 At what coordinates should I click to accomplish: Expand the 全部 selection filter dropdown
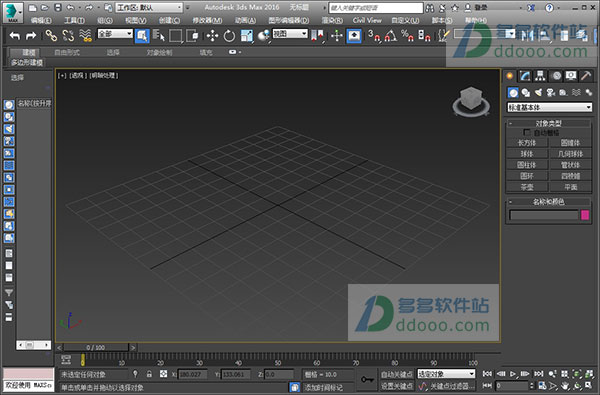(x=115, y=34)
